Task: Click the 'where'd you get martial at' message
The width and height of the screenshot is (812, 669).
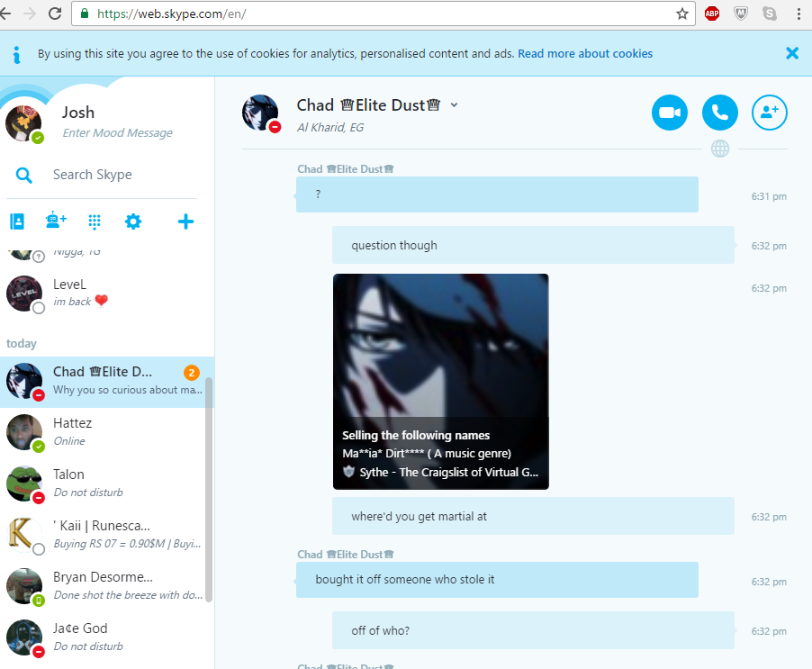Action: click(x=534, y=516)
